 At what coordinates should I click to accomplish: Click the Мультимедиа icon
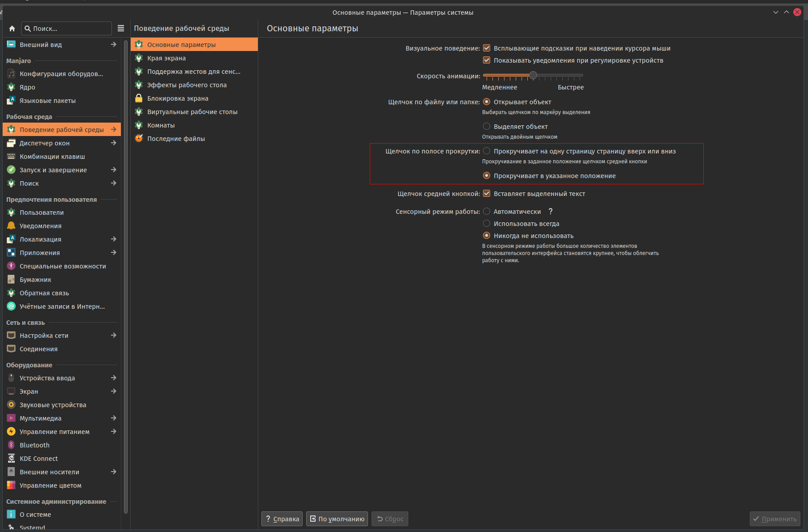tap(11, 418)
